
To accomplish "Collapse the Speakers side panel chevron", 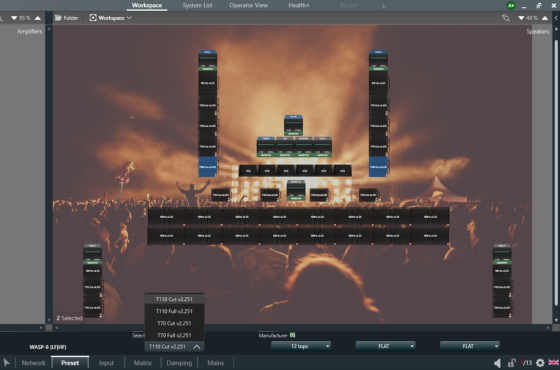I will [556, 18].
